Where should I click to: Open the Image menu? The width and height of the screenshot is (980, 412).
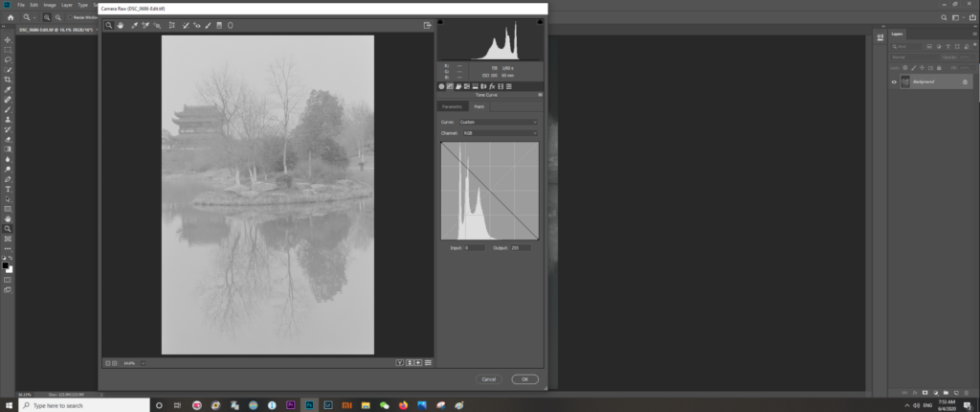(x=50, y=5)
